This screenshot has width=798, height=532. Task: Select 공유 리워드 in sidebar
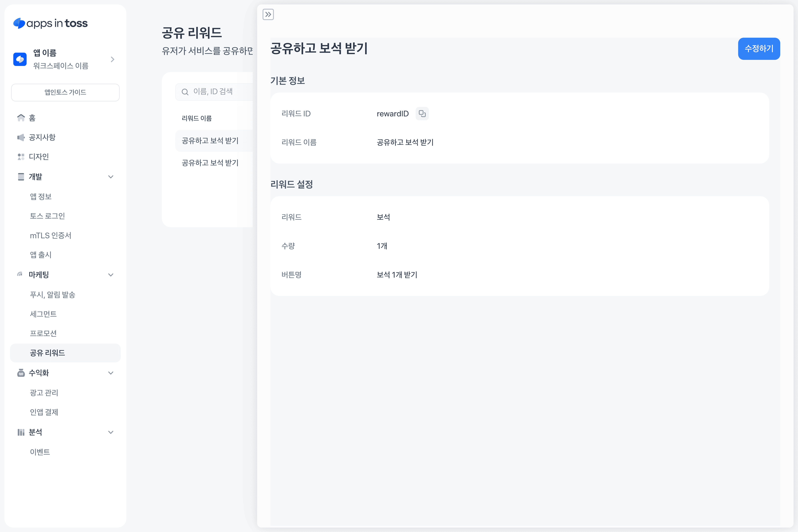click(x=65, y=353)
